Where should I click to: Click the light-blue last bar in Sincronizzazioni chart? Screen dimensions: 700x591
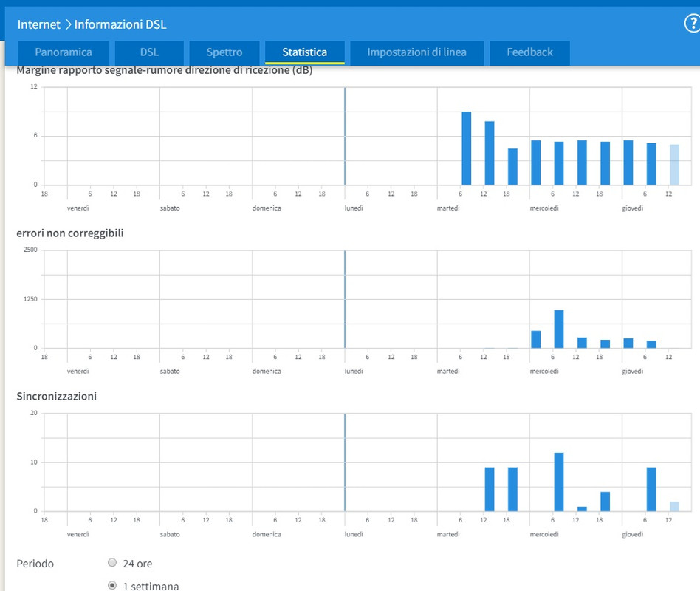[x=674, y=507]
